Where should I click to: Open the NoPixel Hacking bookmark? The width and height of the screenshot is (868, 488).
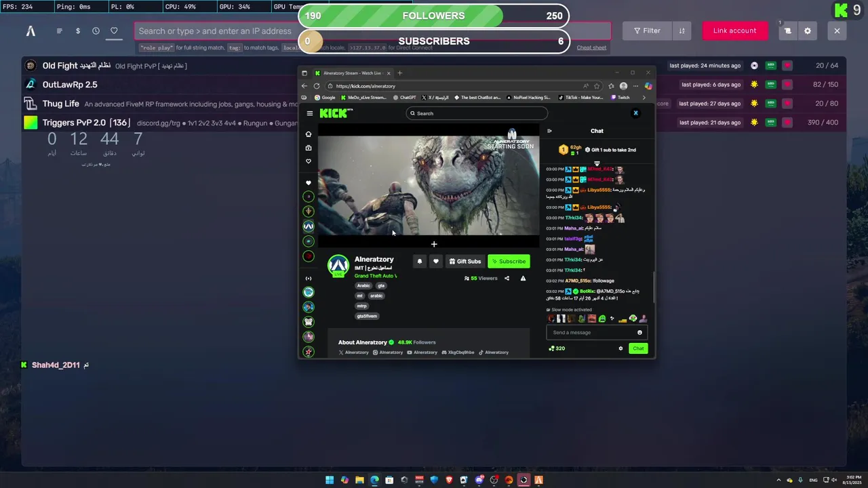529,98
